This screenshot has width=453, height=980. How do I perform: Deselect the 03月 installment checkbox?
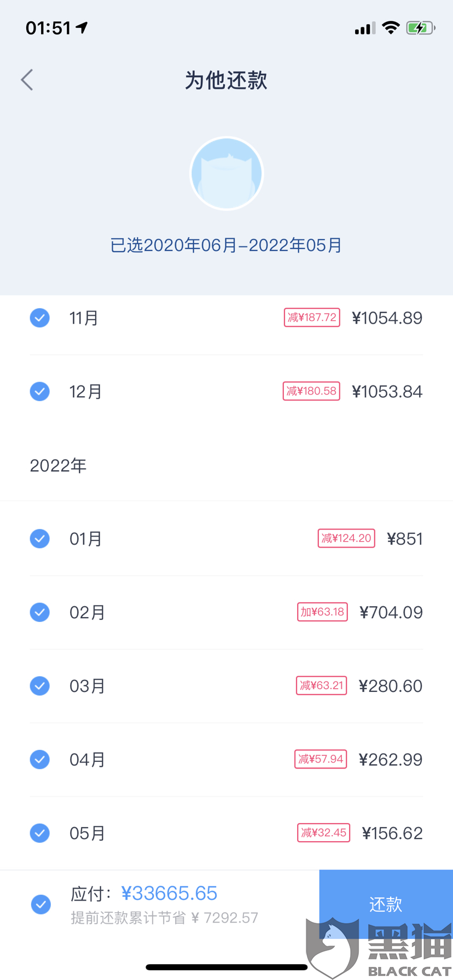tap(40, 686)
